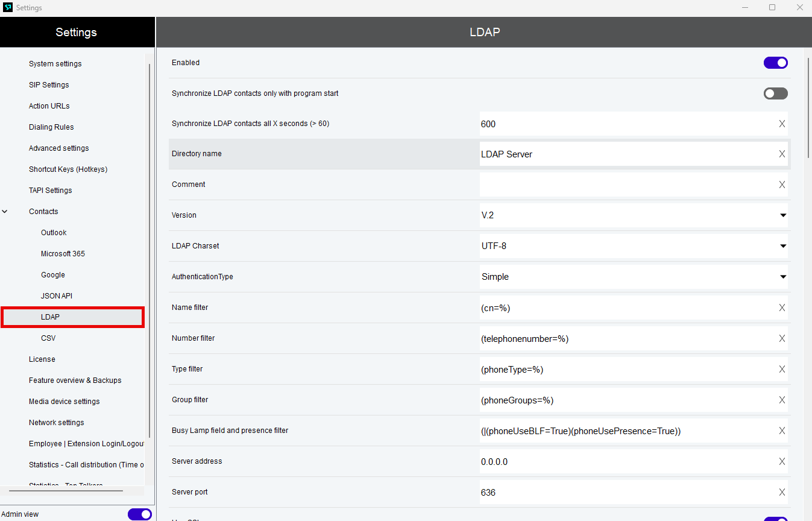Open the LDAP Charset dropdown
The width and height of the screenshot is (812, 521).
tap(634, 246)
